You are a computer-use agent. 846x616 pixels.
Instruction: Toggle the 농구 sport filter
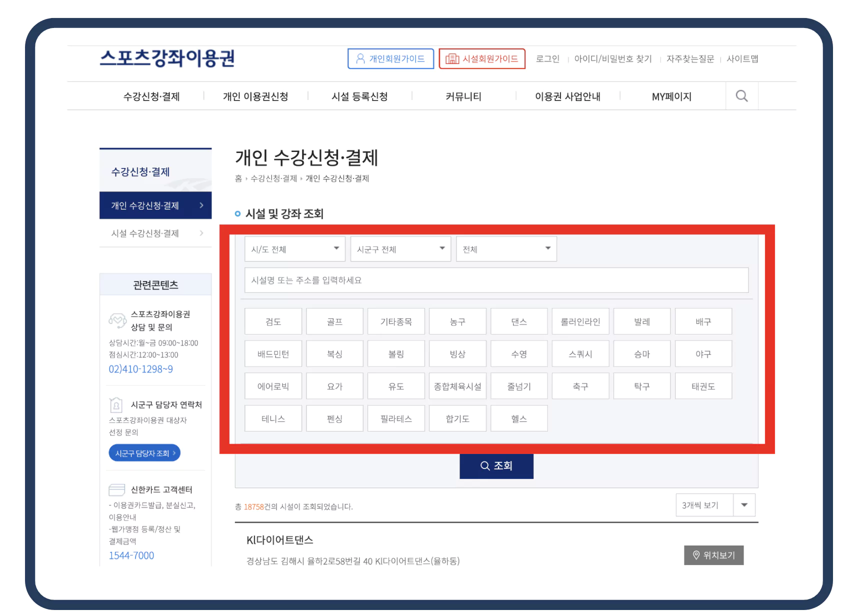457,321
